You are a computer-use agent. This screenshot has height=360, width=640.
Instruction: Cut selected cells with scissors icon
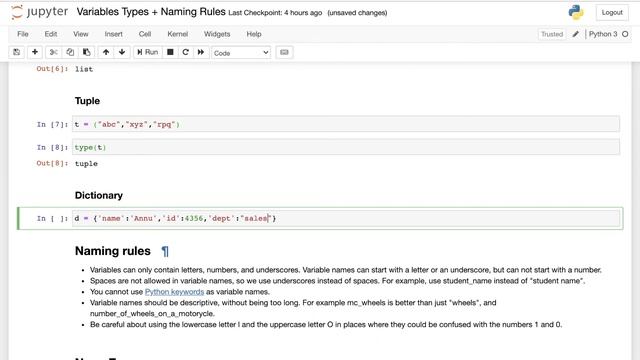tap(53, 52)
